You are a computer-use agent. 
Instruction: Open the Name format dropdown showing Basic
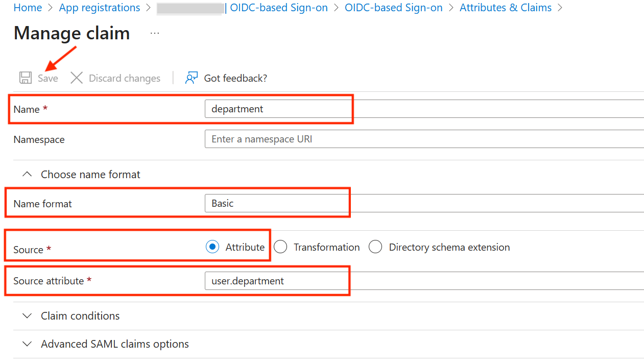424,203
